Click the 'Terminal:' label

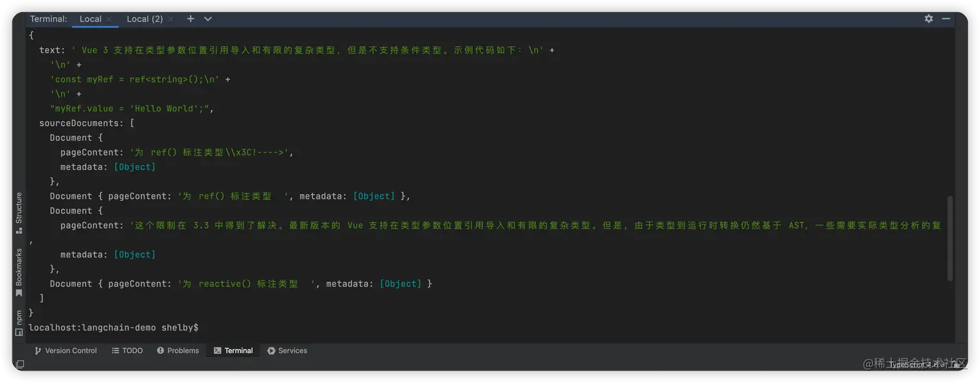coord(49,19)
